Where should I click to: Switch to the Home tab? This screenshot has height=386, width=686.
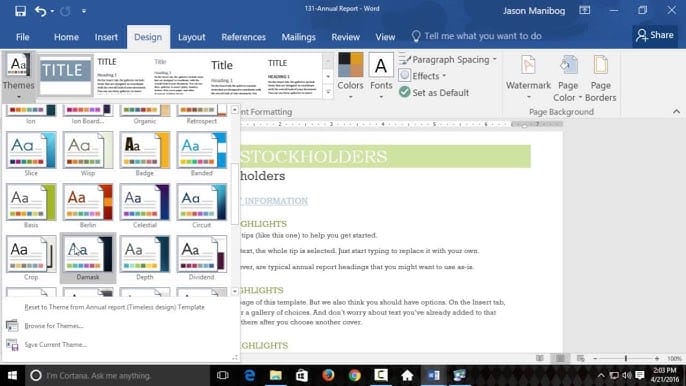pos(66,37)
